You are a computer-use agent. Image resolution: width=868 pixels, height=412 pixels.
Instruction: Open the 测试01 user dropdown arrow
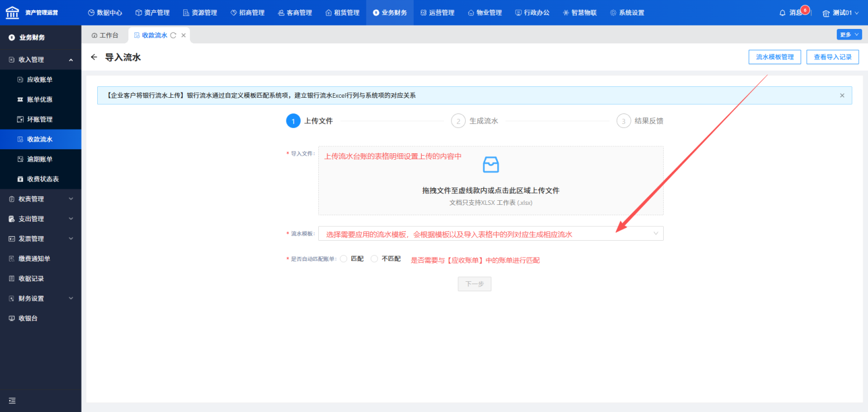pos(856,13)
